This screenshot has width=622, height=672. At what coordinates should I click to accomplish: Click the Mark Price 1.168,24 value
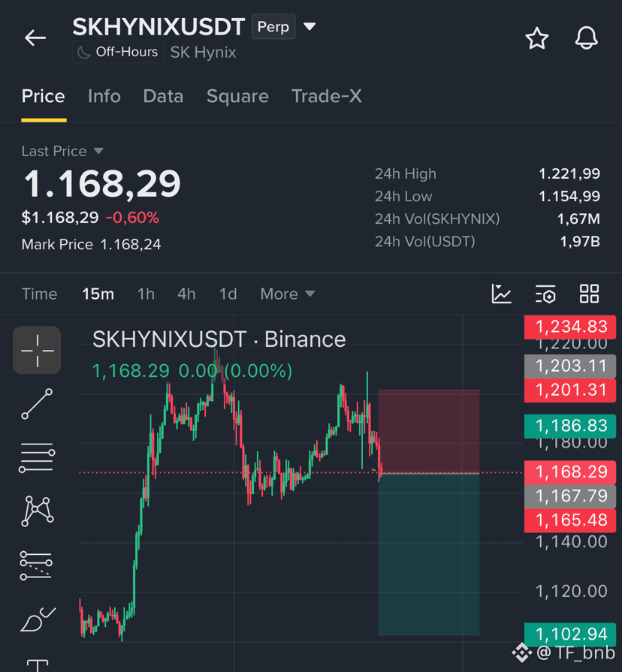coord(130,244)
